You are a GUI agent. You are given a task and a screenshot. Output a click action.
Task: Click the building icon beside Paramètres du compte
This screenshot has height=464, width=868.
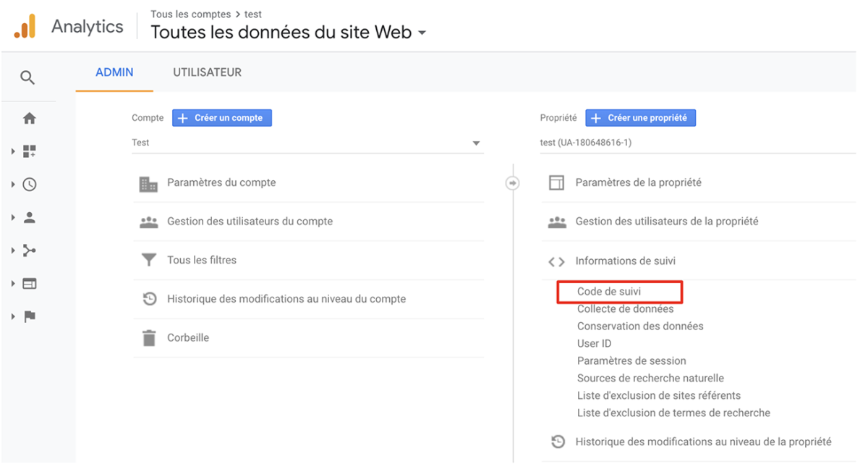(x=148, y=184)
